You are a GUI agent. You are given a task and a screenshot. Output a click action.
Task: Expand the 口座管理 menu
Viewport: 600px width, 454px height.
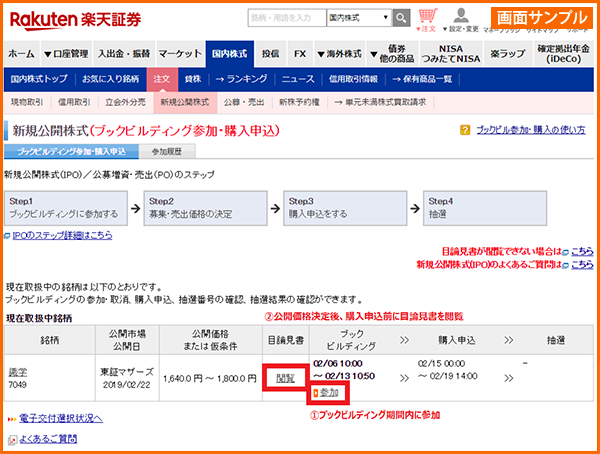66,54
